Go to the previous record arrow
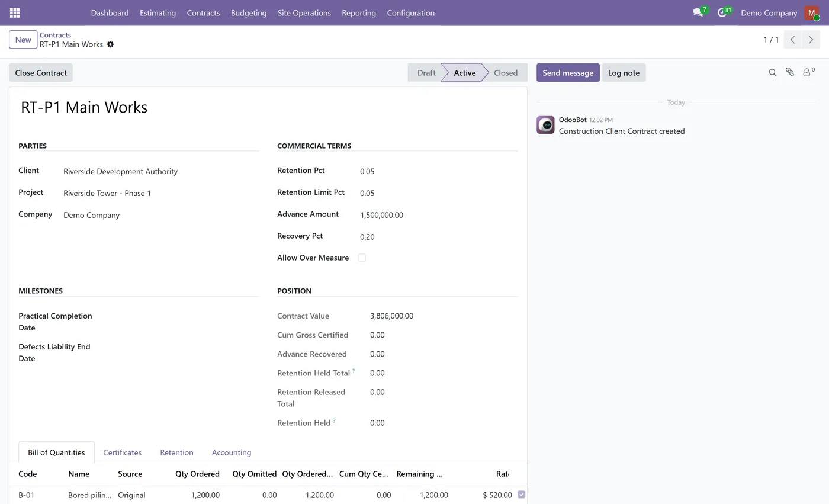 pyautogui.click(x=792, y=40)
